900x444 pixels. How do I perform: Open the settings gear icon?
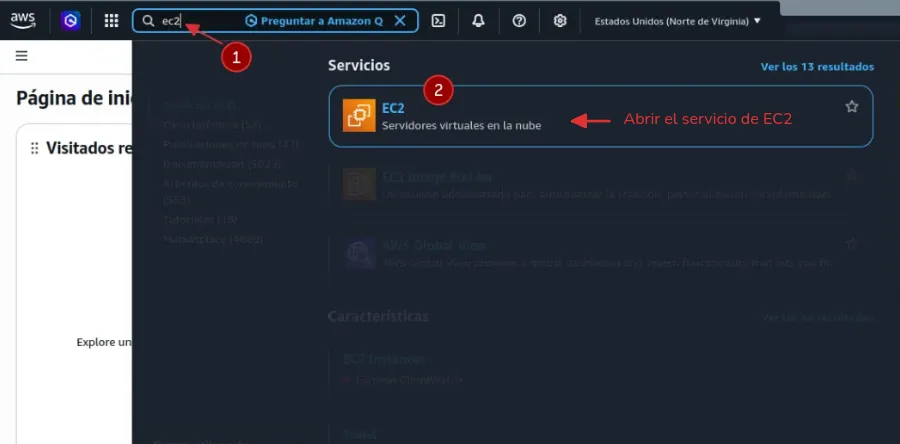560,21
